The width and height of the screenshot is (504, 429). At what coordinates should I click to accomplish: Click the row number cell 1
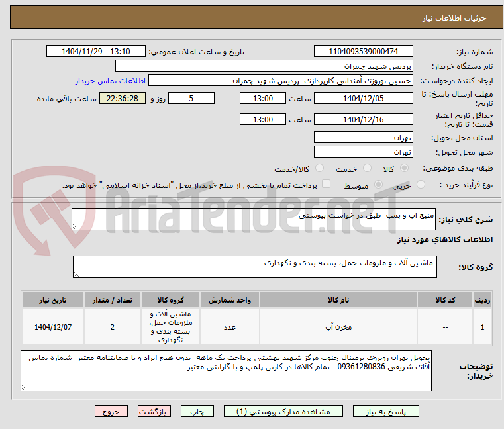pos(482,327)
